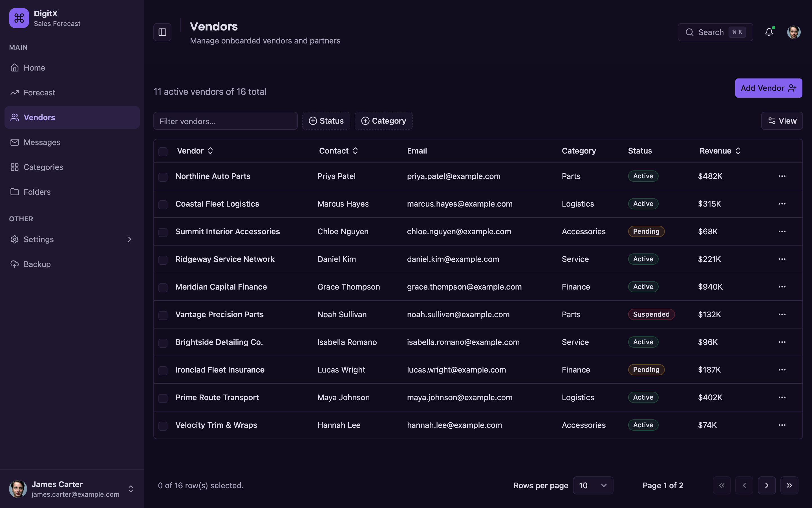Open Folders in sidebar
Image resolution: width=812 pixels, height=508 pixels.
pyautogui.click(x=72, y=192)
